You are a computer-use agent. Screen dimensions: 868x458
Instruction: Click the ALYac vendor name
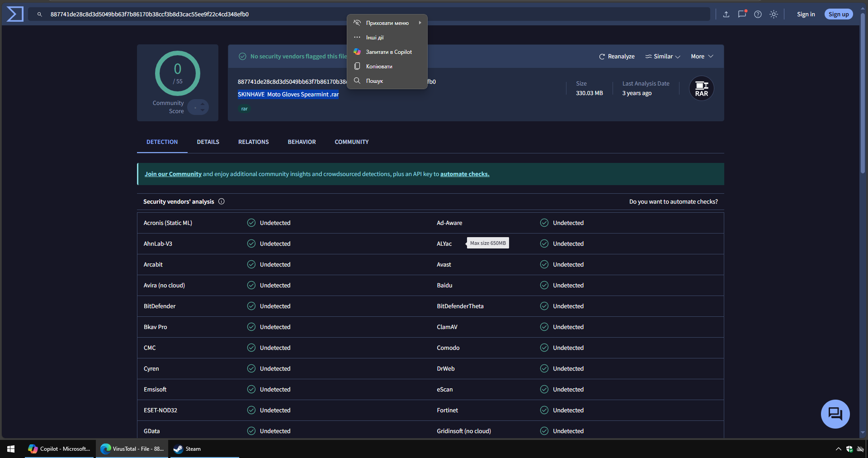[x=444, y=244]
